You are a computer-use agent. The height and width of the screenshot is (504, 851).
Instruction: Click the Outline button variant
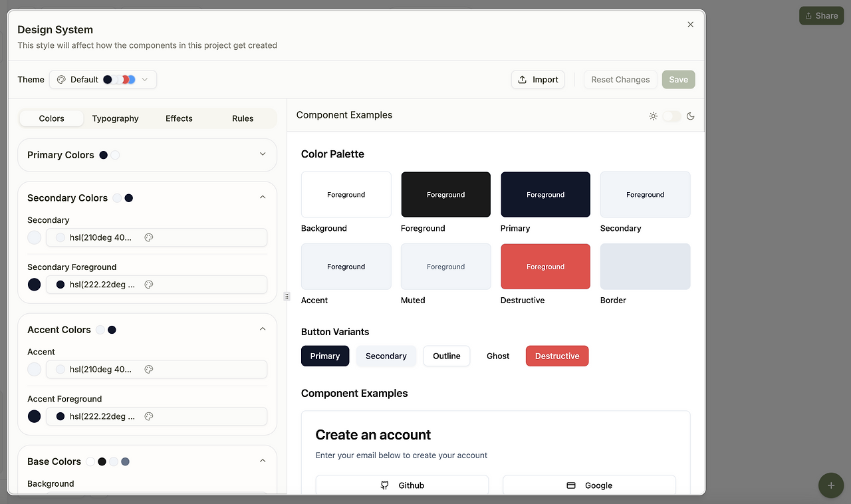coord(447,356)
